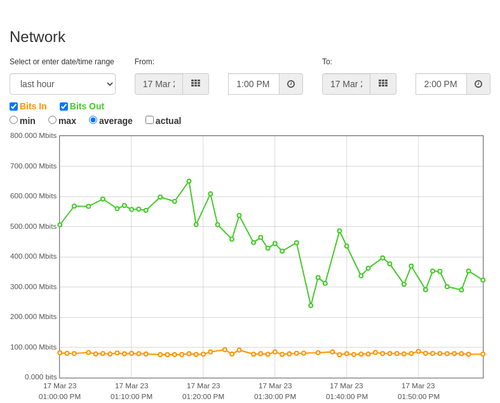Enable the actual checkbox

149,120
